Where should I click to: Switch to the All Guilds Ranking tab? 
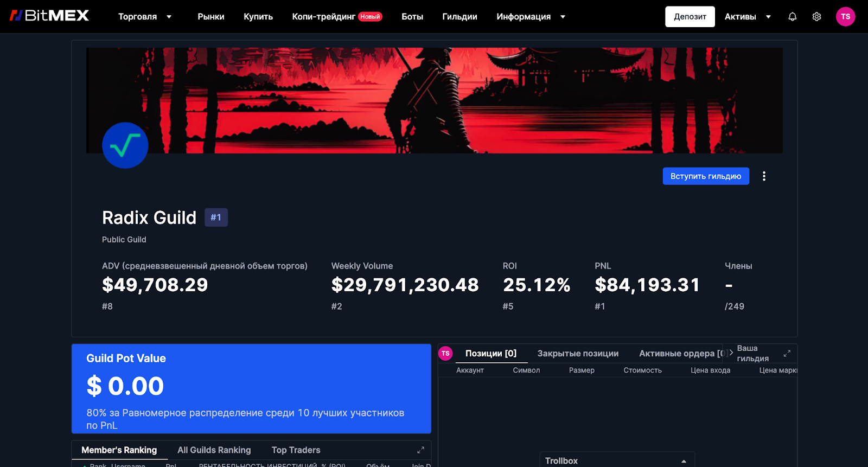[214, 450]
